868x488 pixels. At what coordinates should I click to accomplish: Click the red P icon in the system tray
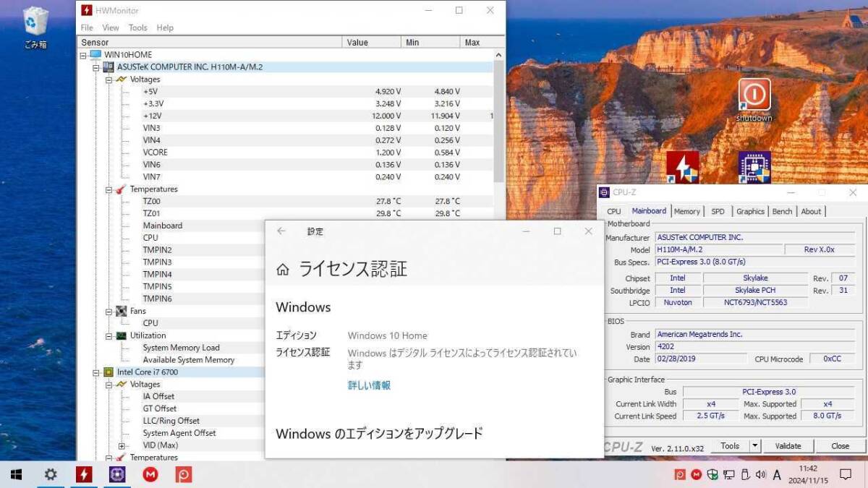680,475
